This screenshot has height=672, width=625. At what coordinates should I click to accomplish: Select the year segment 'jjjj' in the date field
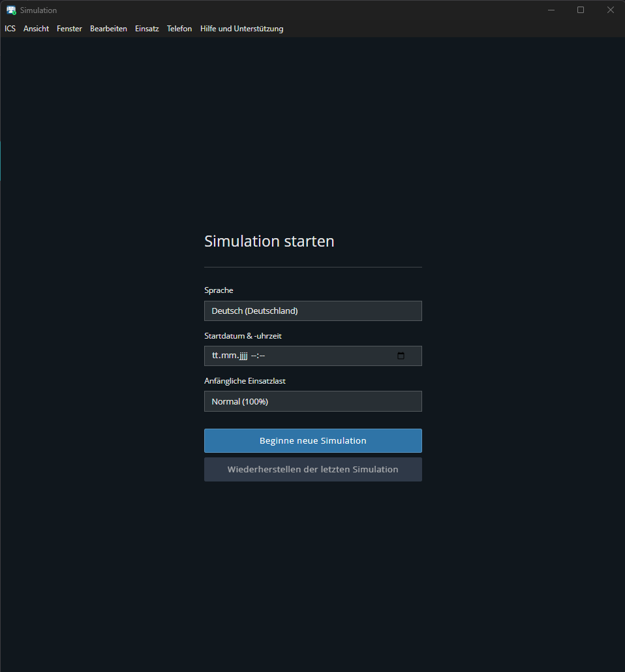[243, 356]
